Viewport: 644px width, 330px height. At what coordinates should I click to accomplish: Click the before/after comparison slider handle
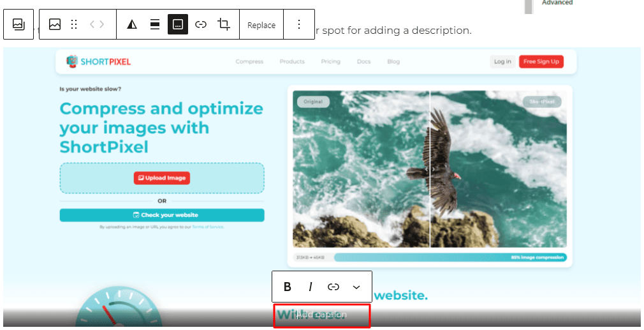click(430, 169)
